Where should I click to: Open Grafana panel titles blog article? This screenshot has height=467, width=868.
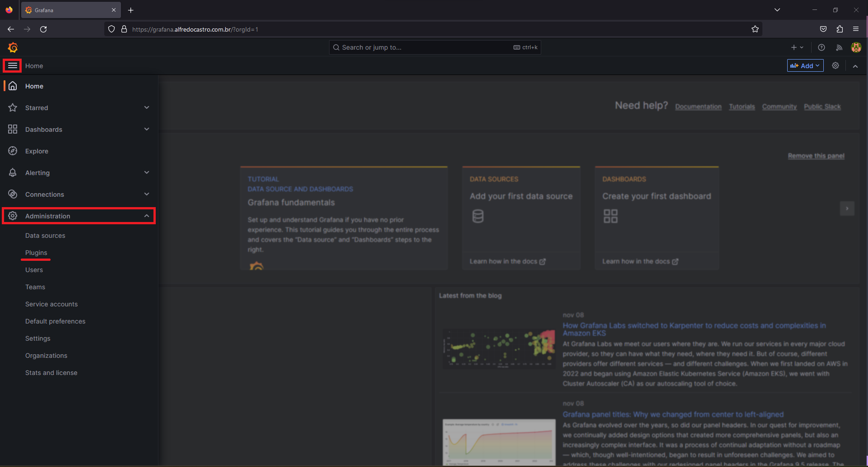click(x=673, y=414)
